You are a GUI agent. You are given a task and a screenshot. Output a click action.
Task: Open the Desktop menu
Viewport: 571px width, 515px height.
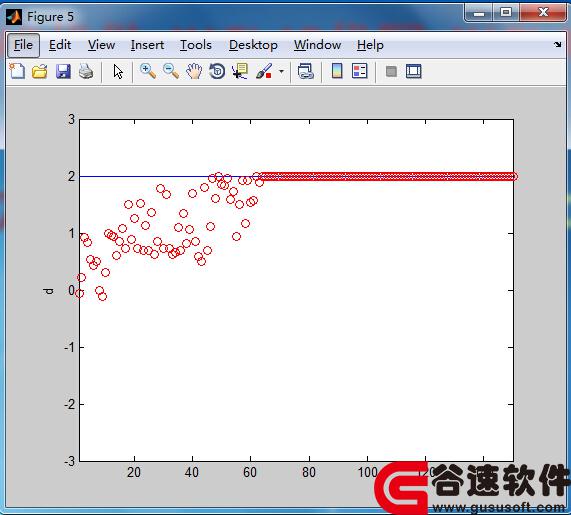(253, 45)
